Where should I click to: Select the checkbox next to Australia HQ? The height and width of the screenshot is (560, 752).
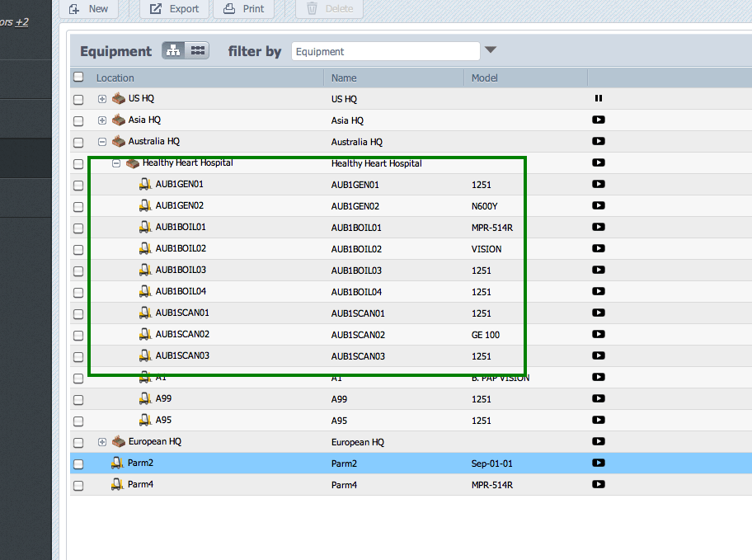tap(78, 141)
